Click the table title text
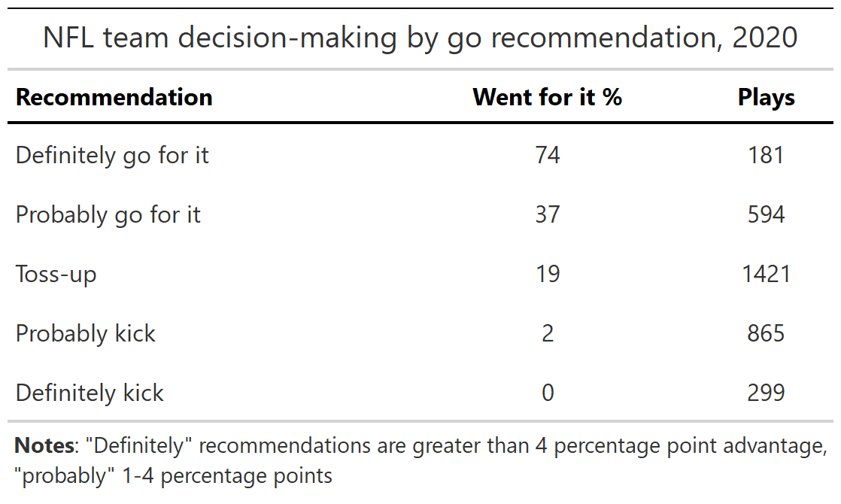Screen dimensions: 841x504 click(x=420, y=38)
